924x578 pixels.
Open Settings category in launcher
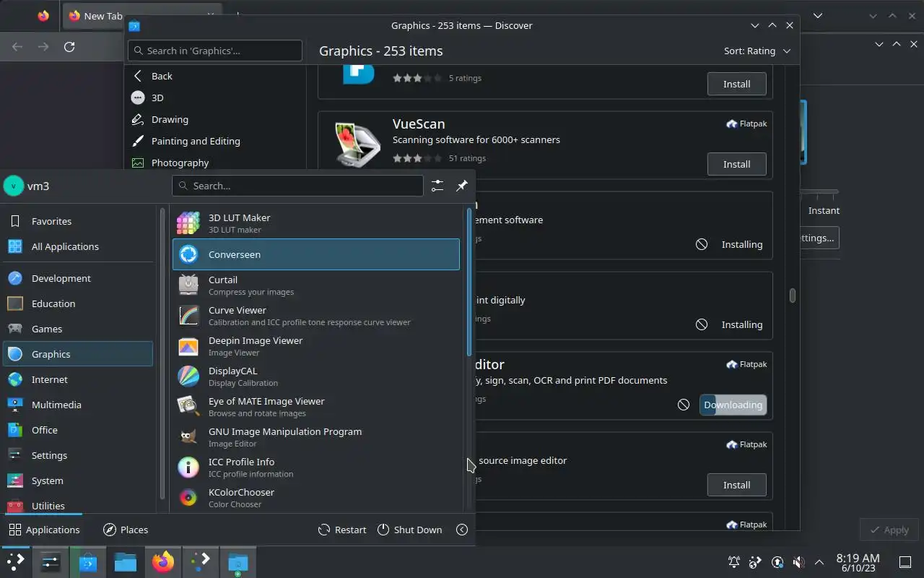click(x=78, y=455)
